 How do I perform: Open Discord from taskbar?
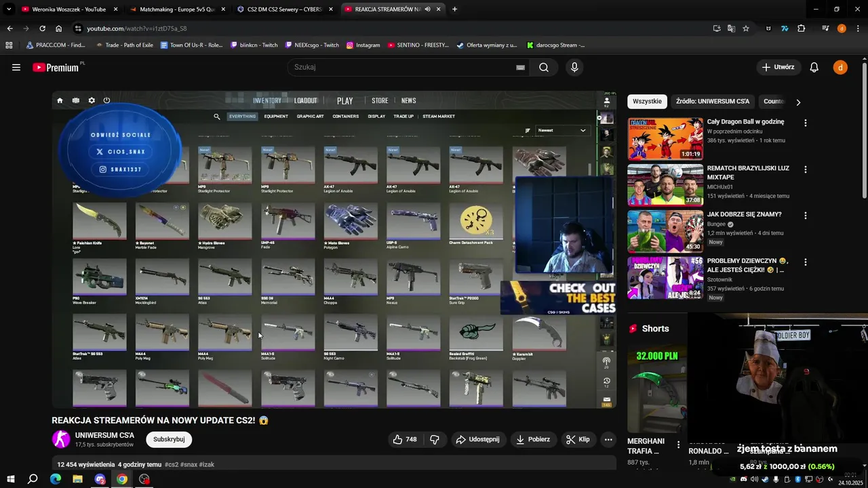click(100, 479)
